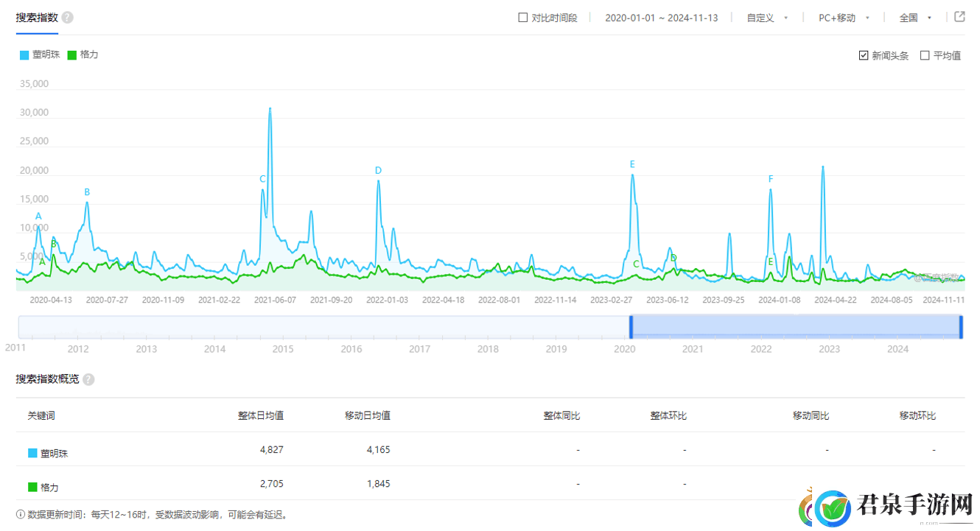Image resolution: width=980 pixels, height=531 pixels.
Task: Click the 移动环比 column header
Action: pyautogui.click(x=917, y=415)
